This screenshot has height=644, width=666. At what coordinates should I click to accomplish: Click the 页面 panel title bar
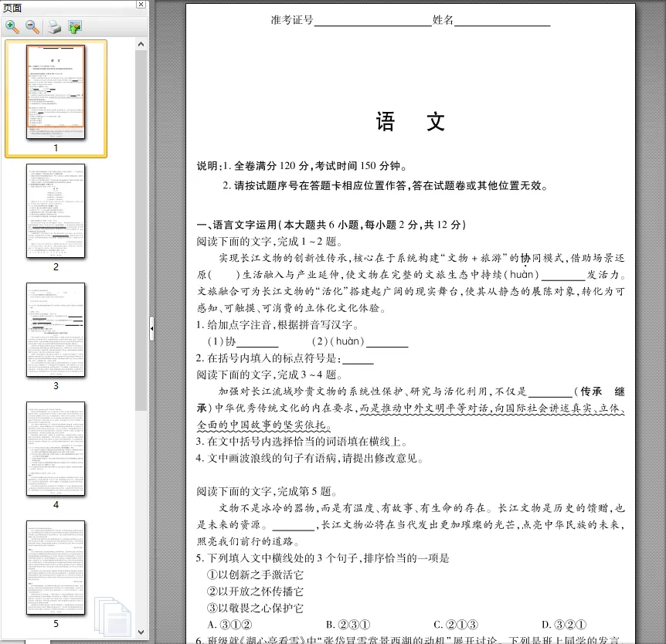click(62, 5)
